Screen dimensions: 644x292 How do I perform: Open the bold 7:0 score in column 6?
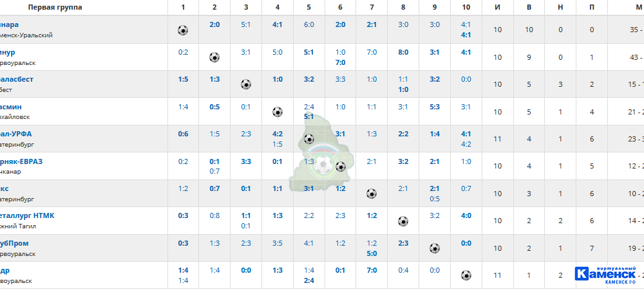tap(340, 62)
